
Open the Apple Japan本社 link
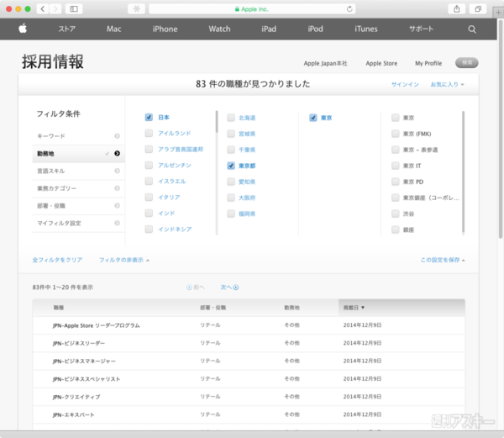[325, 63]
